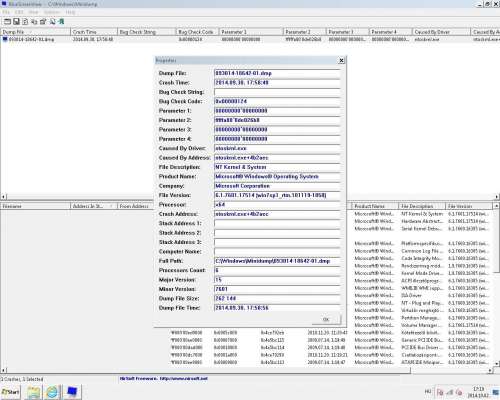Click the Windows Start button
Viewport: 500px width, 400px height.
point(10,392)
